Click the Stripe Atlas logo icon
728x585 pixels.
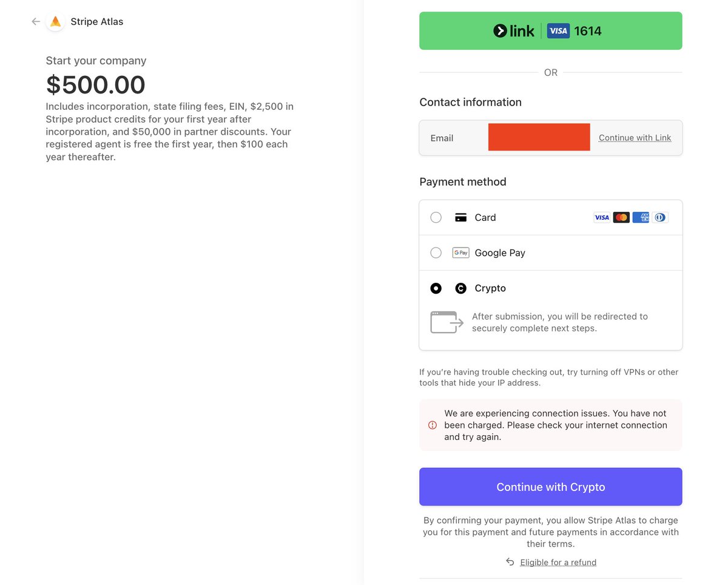click(55, 22)
